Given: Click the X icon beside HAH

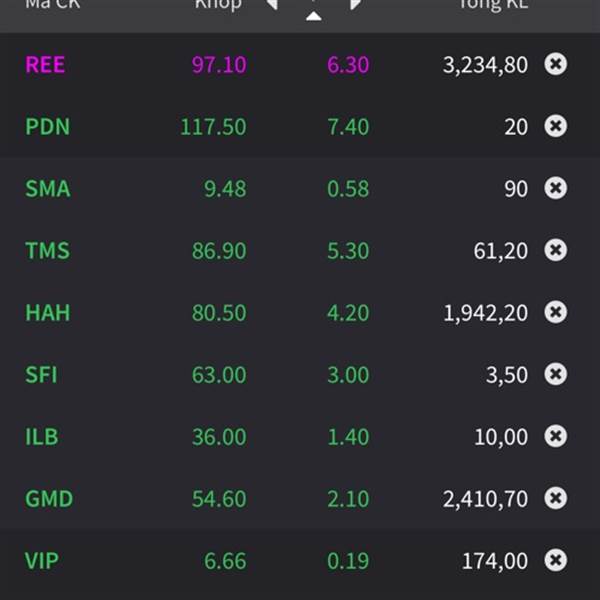Looking at the screenshot, I should 555,312.
